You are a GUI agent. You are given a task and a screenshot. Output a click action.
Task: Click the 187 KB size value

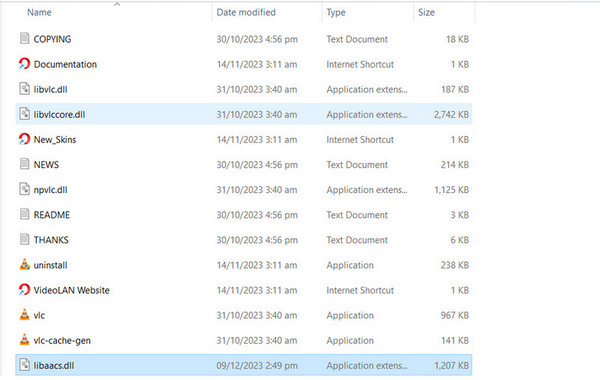click(x=455, y=90)
